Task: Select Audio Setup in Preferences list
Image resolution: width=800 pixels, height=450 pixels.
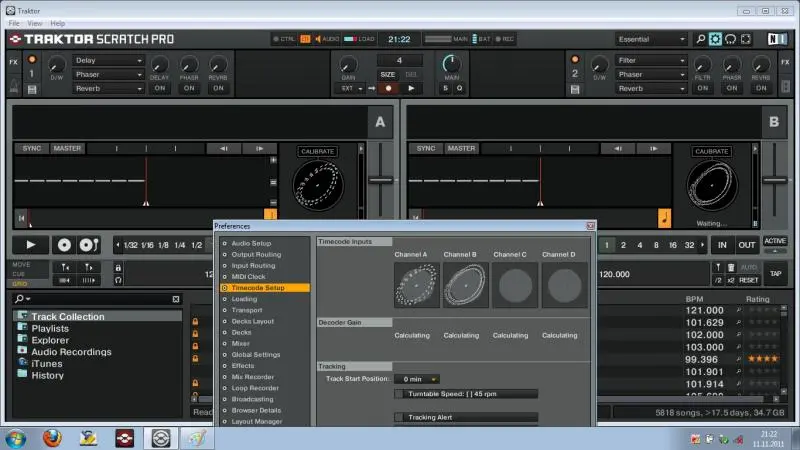Action: [251, 243]
